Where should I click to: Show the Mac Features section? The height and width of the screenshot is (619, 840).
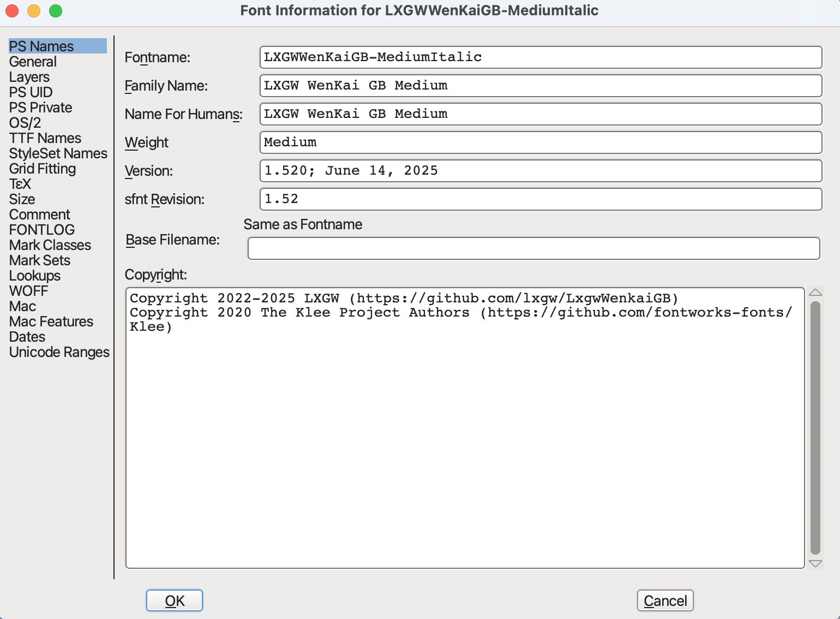[x=51, y=322]
